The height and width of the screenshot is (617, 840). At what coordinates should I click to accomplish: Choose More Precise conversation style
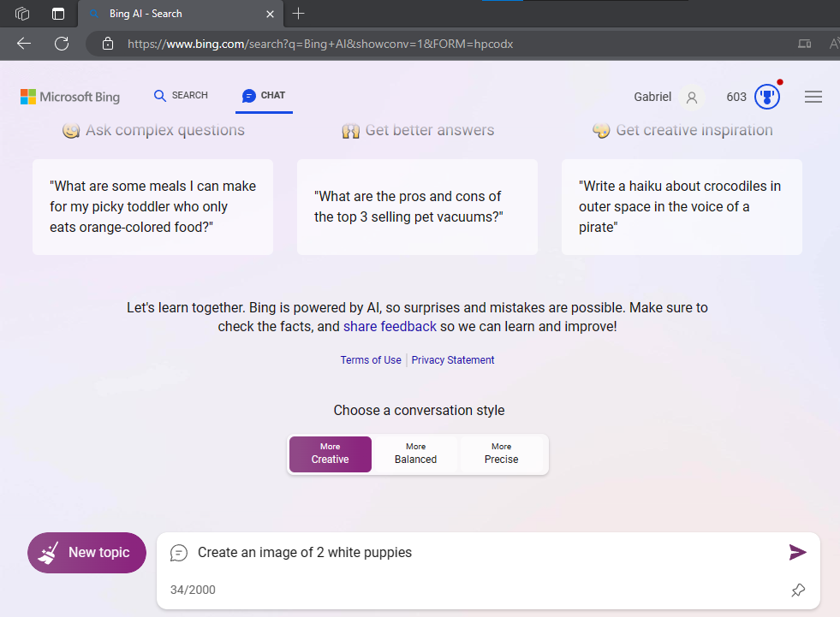[x=502, y=454]
